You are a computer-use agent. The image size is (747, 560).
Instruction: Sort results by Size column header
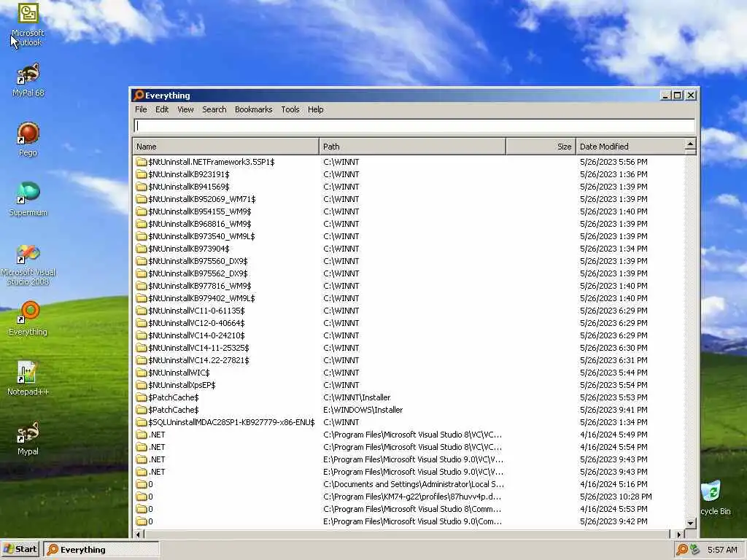[541, 146]
